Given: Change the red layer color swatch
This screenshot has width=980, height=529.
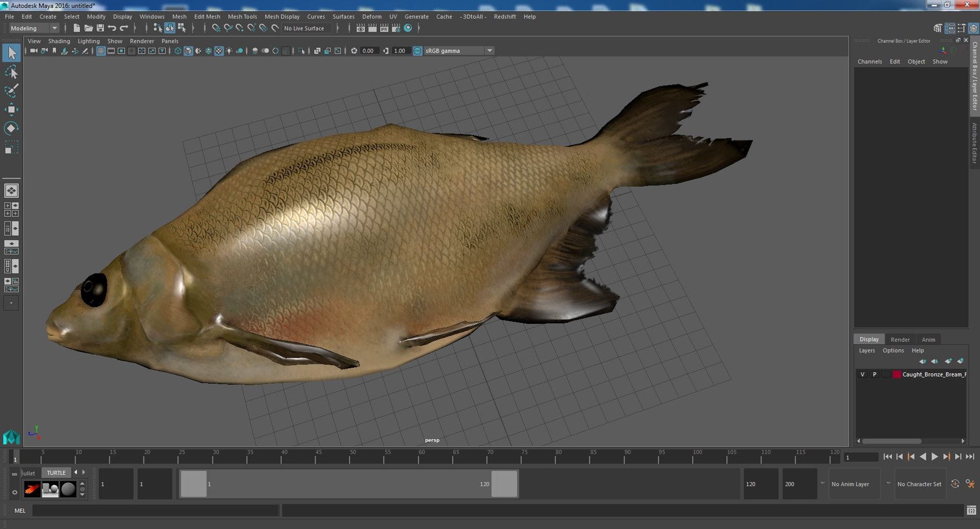Looking at the screenshot, I should click(897, 374).
